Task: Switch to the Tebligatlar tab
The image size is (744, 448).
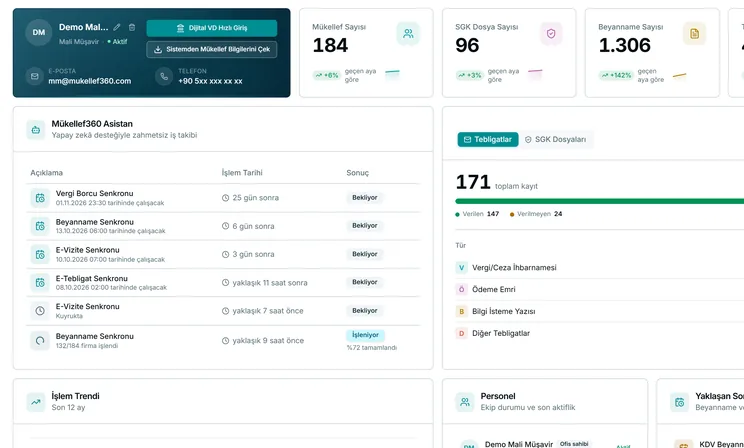Action: 488,140
